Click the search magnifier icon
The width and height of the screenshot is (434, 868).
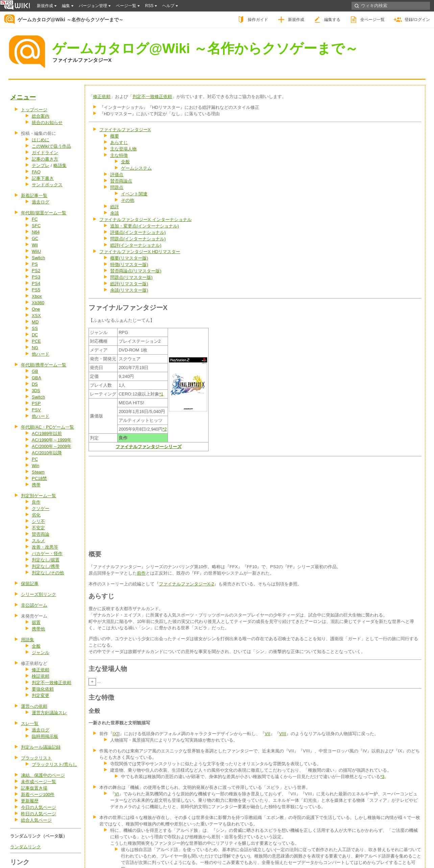point(357,6)
